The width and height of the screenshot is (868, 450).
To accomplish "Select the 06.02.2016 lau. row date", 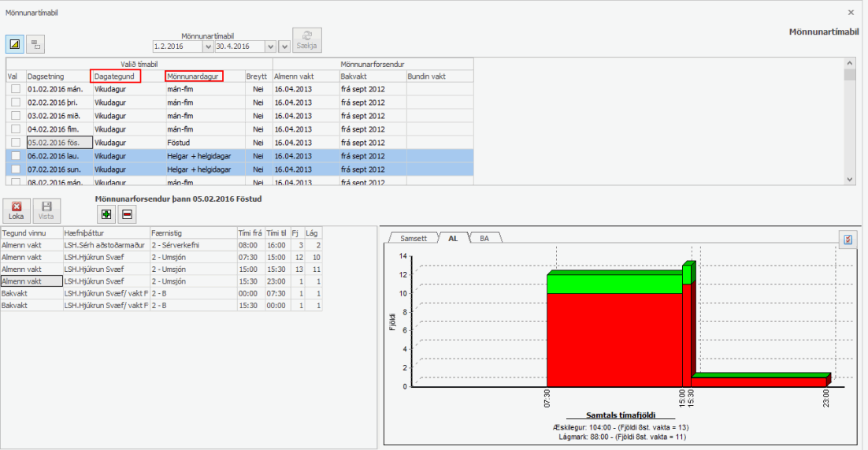I will click(59, 156).
